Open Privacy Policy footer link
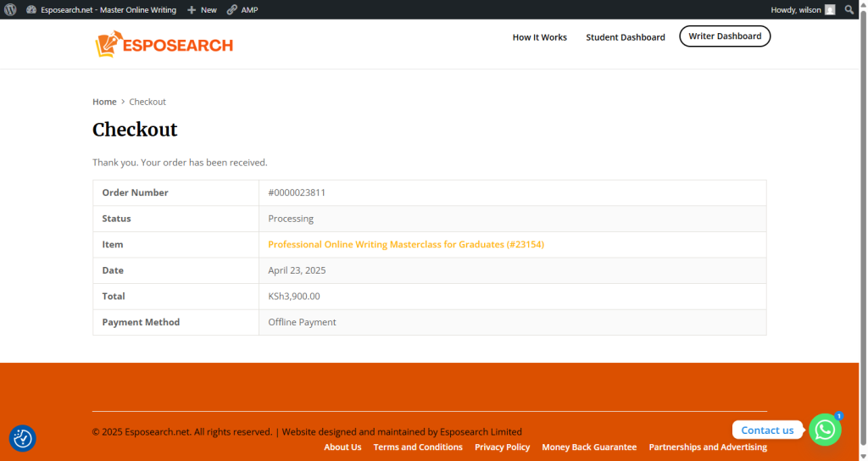Viewport: 868px width, 461px height. point(502,447)
